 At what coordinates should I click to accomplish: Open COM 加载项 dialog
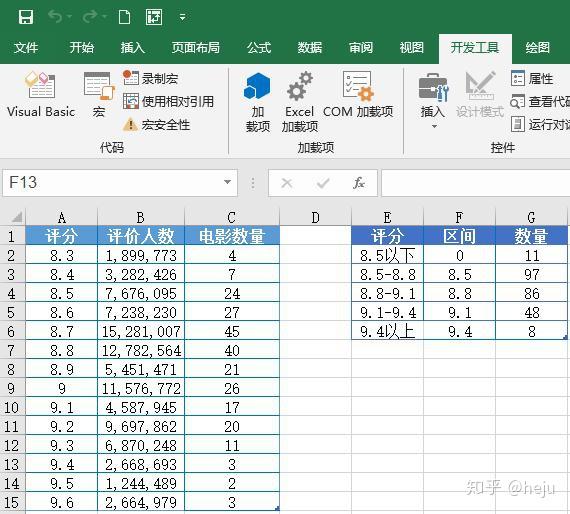coord(358,95)
